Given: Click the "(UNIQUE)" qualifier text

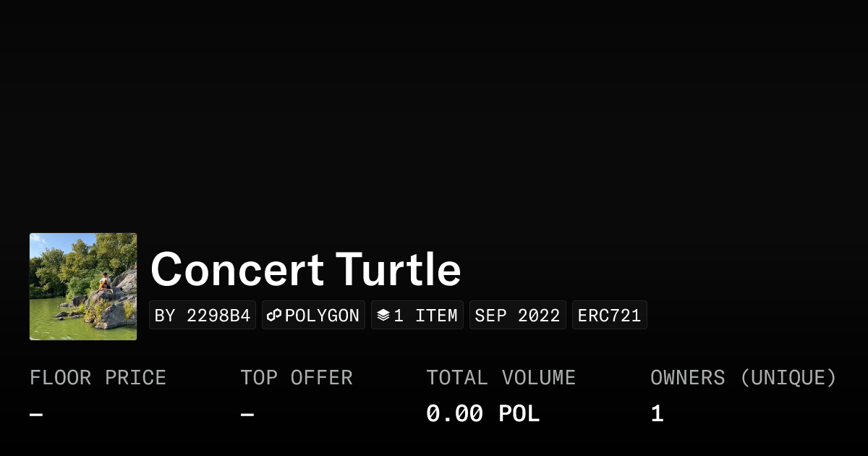Looking at the screenshot, I should pyautogui.click(x=788, y=378).
